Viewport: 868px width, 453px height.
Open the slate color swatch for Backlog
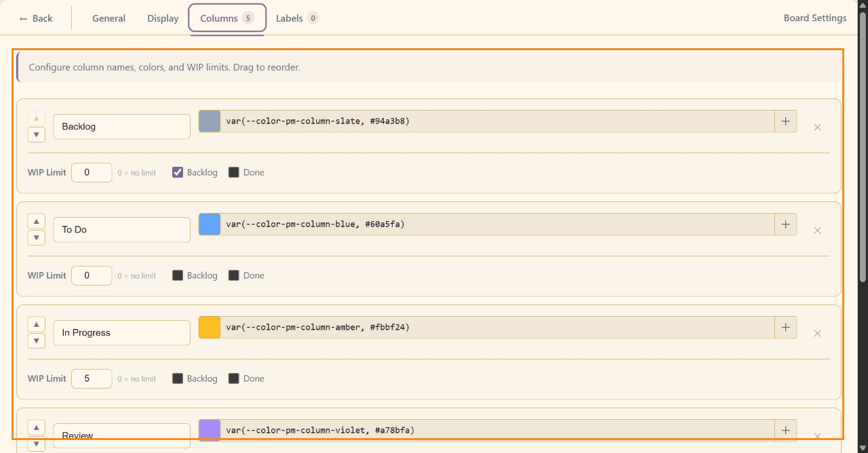(x=210, y=121)
